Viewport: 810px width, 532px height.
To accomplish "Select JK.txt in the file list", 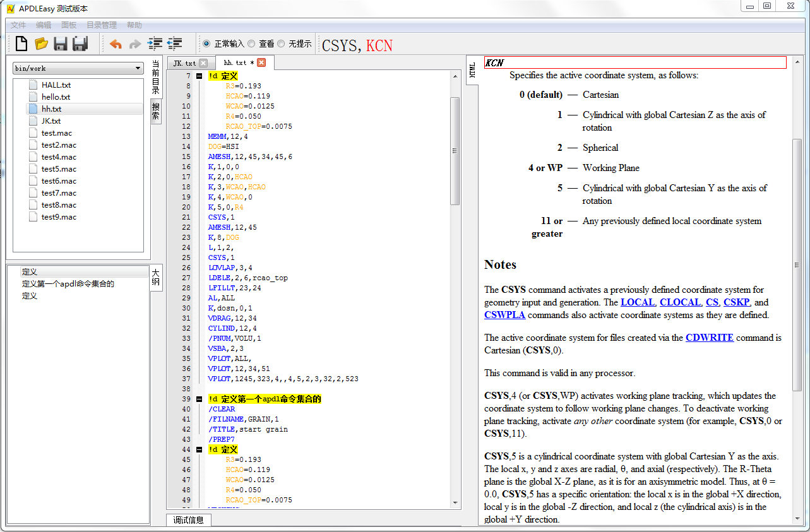I will coord(51,121).
